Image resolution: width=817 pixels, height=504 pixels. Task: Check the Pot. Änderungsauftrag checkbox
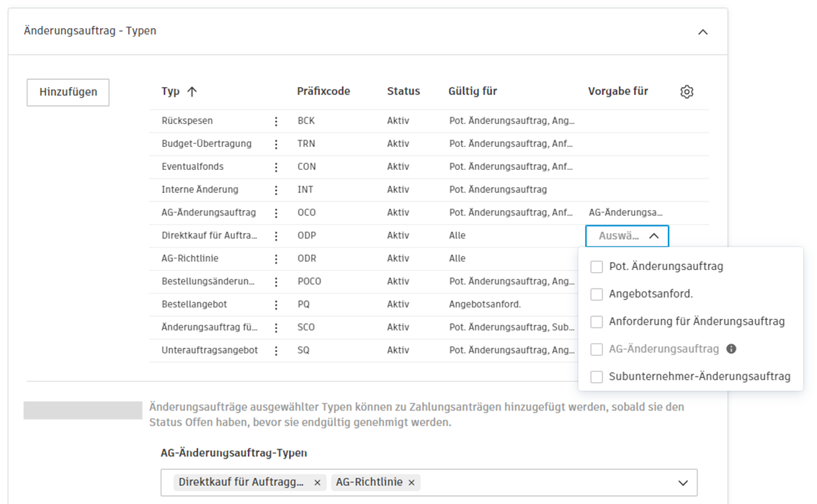pyautogui.click(x=597, y=266)
